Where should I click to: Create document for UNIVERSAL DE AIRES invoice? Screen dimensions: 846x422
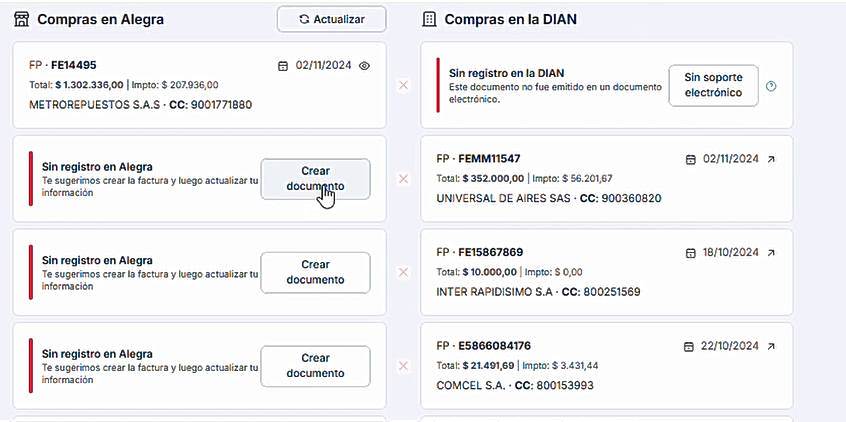click(315, 179)
